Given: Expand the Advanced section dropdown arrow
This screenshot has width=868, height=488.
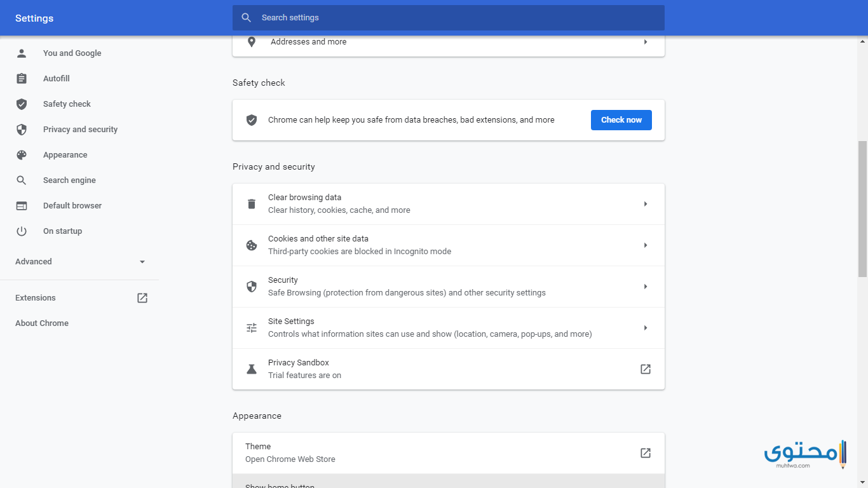Looking at the screenshot, I should pyautogui.click(x=142, y=262).
